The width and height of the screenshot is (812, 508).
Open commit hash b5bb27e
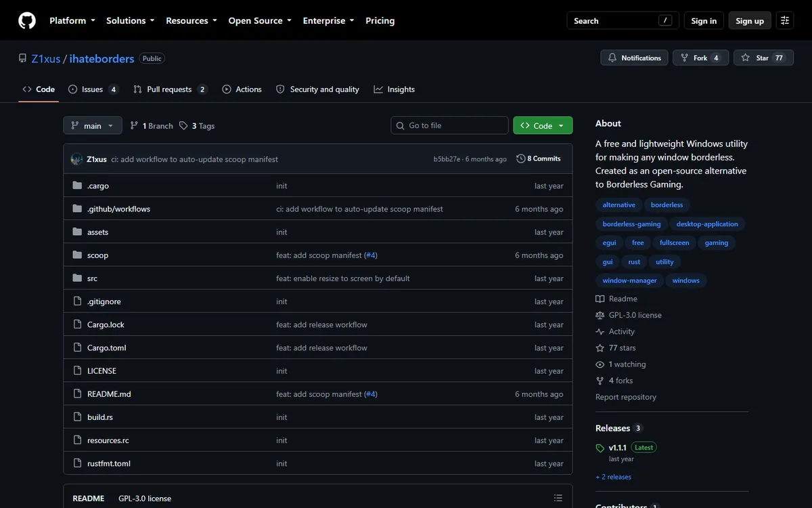tap(447, 159)
